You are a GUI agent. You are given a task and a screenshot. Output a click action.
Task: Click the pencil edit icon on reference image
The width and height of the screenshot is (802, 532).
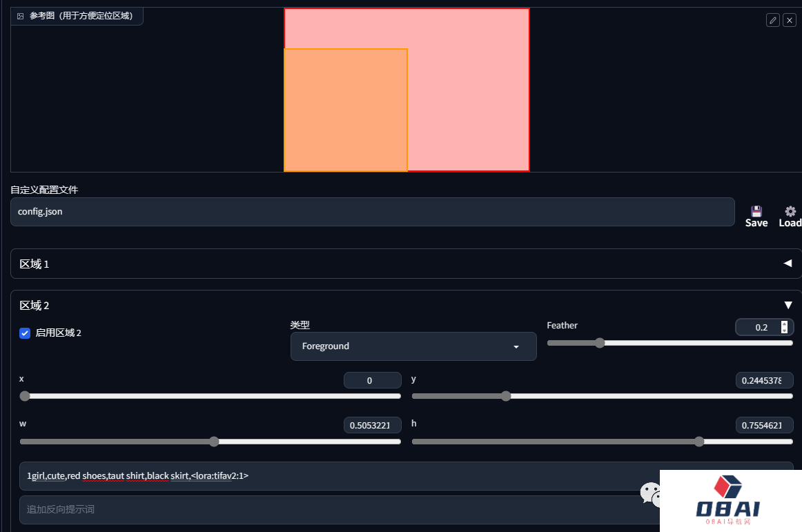[x=772, y=20]
